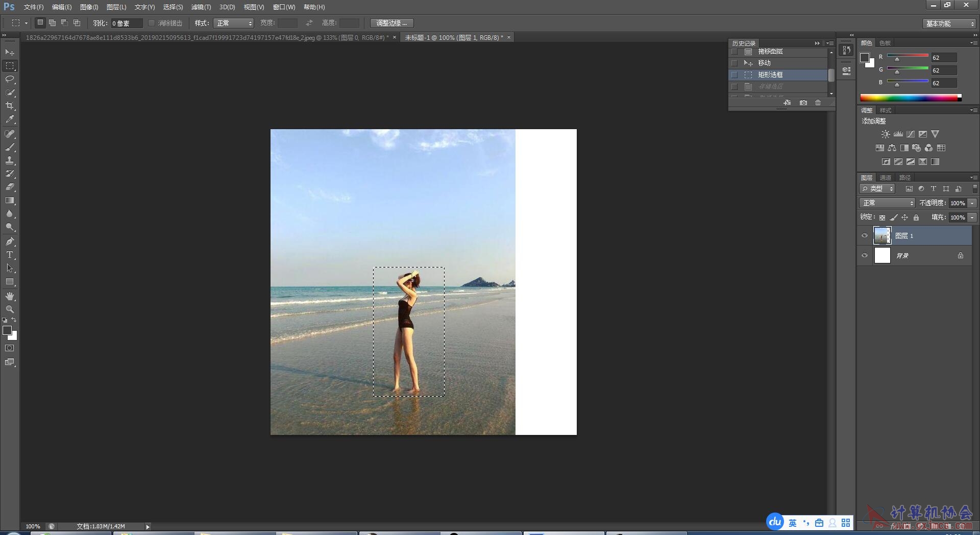The width and height of the screenshot is (980, 535).
Task: Select the Blur tool
Action: (10, 213)
